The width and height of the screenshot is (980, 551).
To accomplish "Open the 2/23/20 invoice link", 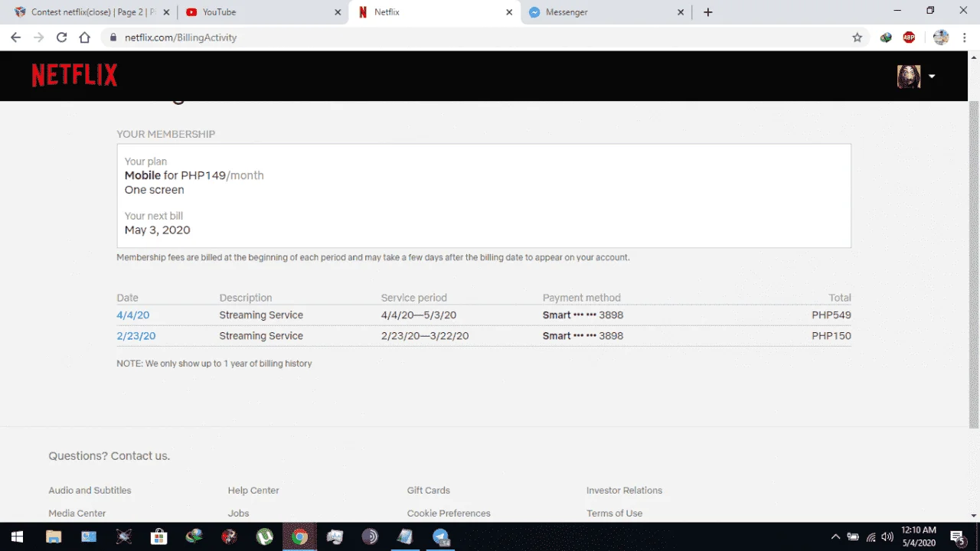I will [136, 336].
